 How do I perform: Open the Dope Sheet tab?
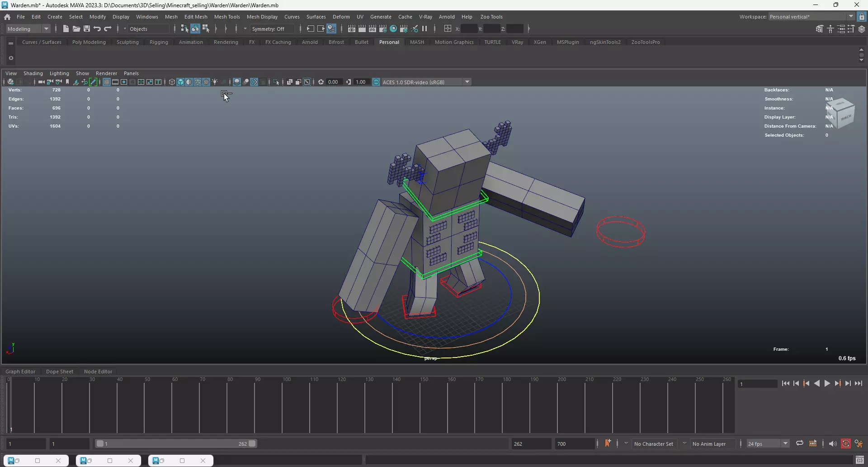60,372
